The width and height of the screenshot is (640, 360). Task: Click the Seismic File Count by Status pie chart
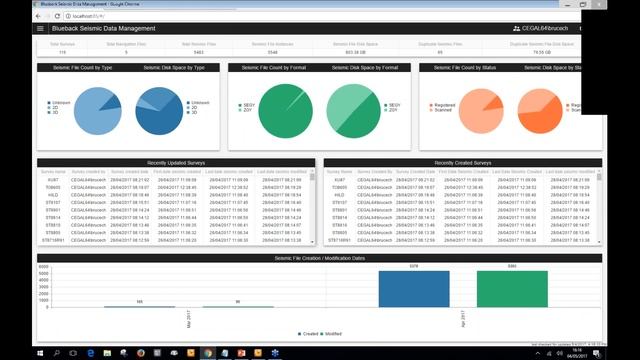(x=481, y=111)
